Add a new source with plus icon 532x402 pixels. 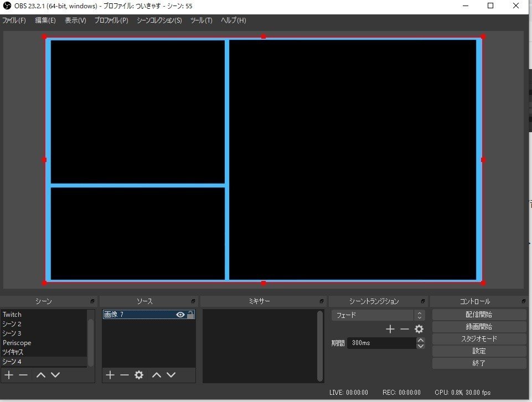110,375
